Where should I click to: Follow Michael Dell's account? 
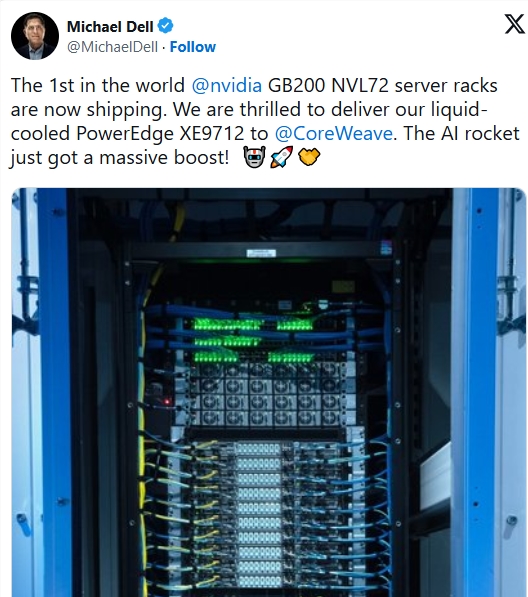pos(193,47)
